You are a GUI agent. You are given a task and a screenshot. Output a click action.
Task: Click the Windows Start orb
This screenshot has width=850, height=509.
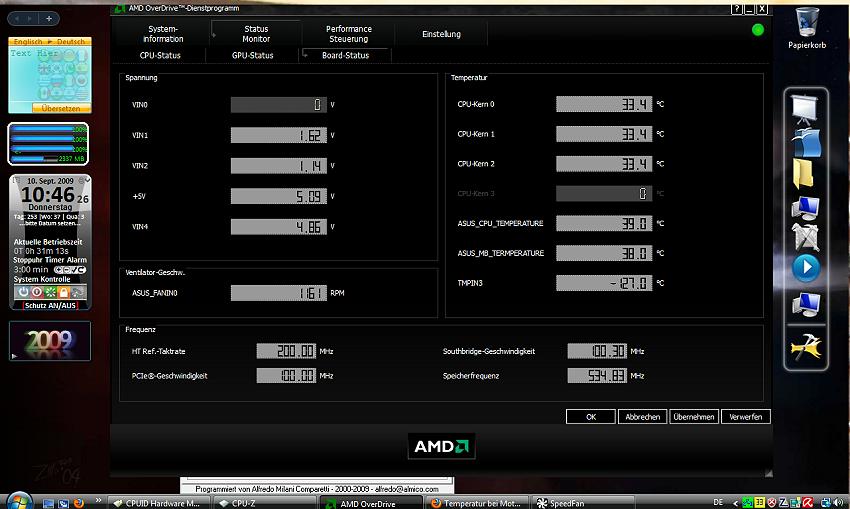click(x=20, y=501)
